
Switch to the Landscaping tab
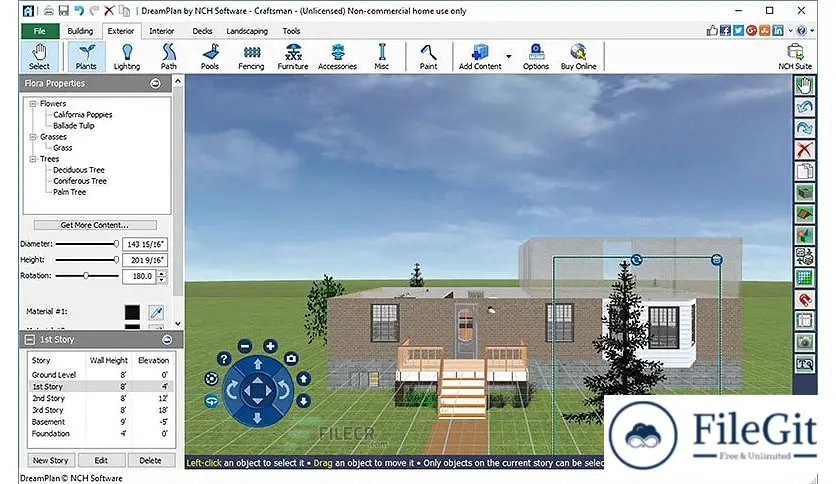[247, 31]
